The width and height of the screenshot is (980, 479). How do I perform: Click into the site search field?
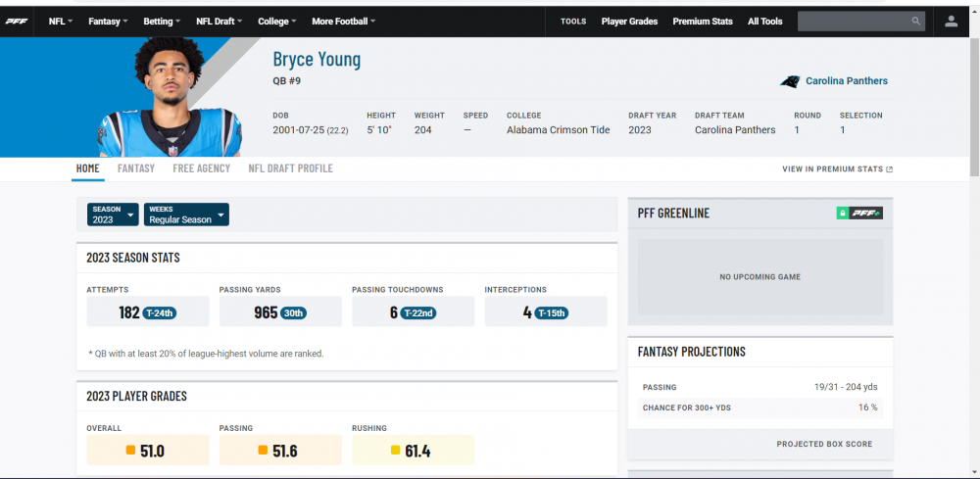click(853, 21)
